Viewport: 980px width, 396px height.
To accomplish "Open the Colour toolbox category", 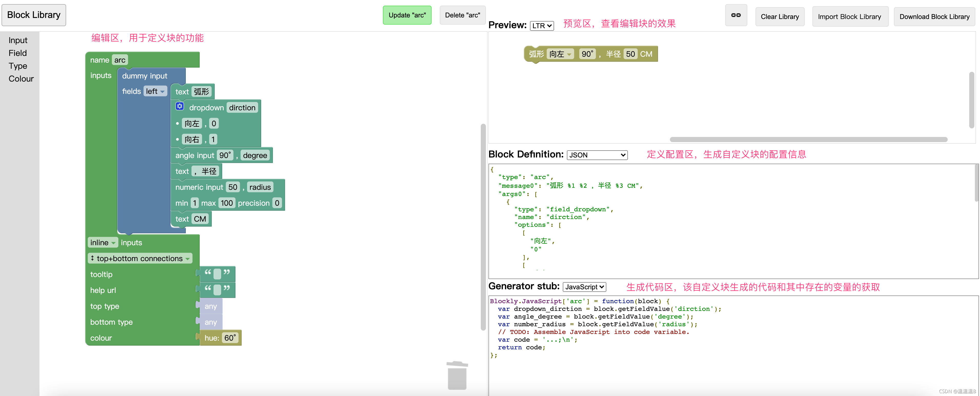I will tap(21, 79).
